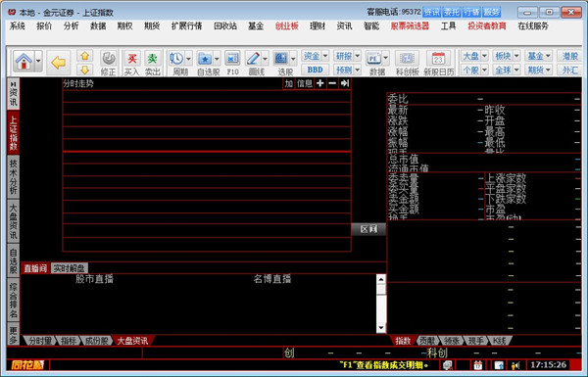Screen dimensions: 588x377
Task: Expand the home icon dropdown arrow
Action: click(38, 61)
